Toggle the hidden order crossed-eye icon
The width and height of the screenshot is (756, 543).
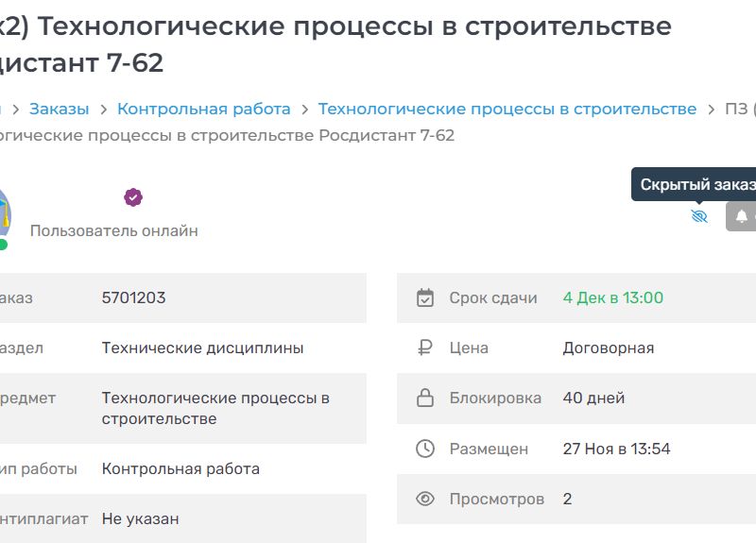click(x=699, y=216)
